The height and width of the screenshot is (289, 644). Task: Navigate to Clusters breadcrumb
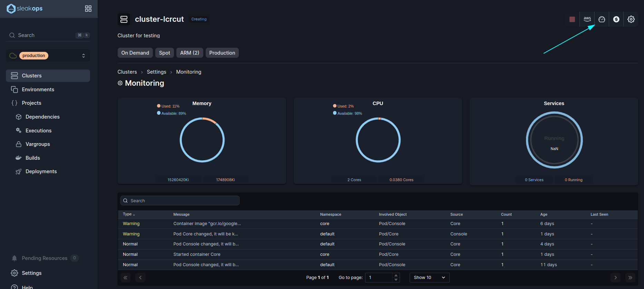click(x=127, y=72)
